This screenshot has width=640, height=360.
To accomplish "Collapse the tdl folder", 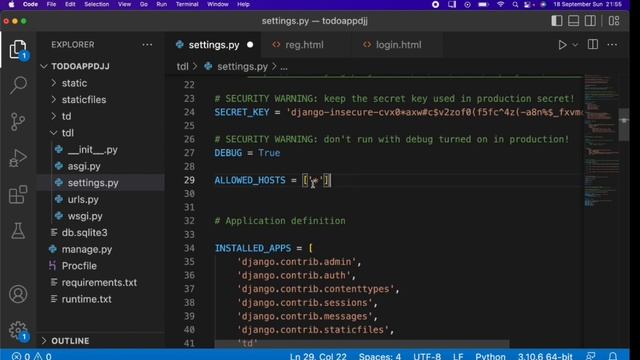I will click(53, 133).
